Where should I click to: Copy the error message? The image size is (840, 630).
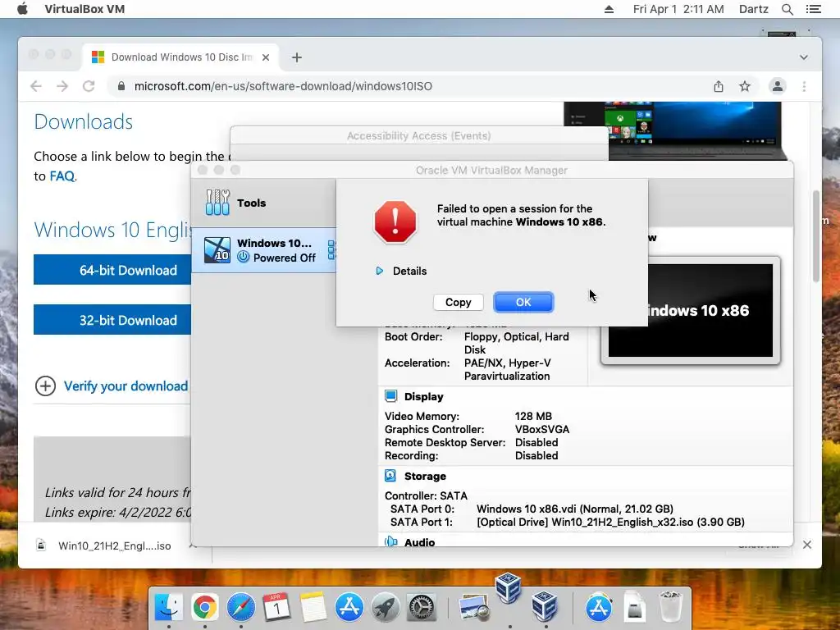[x=458, y=302]
